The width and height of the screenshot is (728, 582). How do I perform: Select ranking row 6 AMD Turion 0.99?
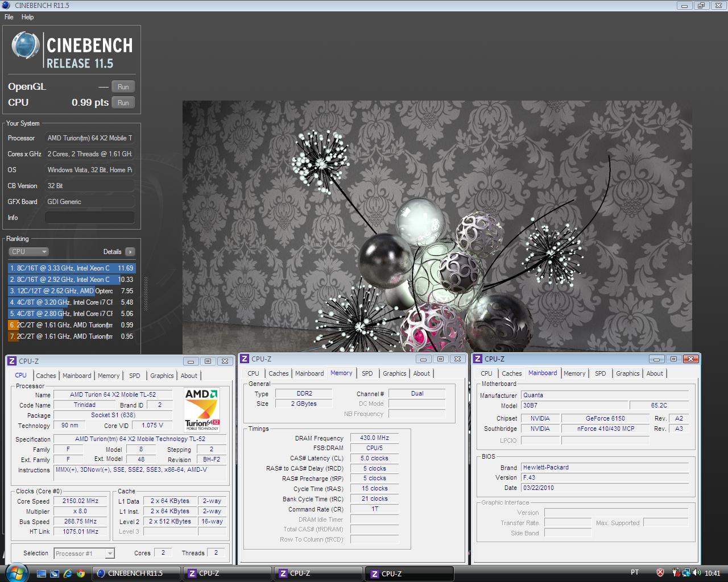72,325
